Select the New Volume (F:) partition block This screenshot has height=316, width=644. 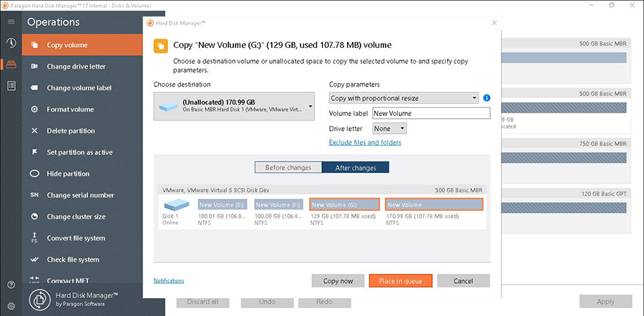(279, 204)
